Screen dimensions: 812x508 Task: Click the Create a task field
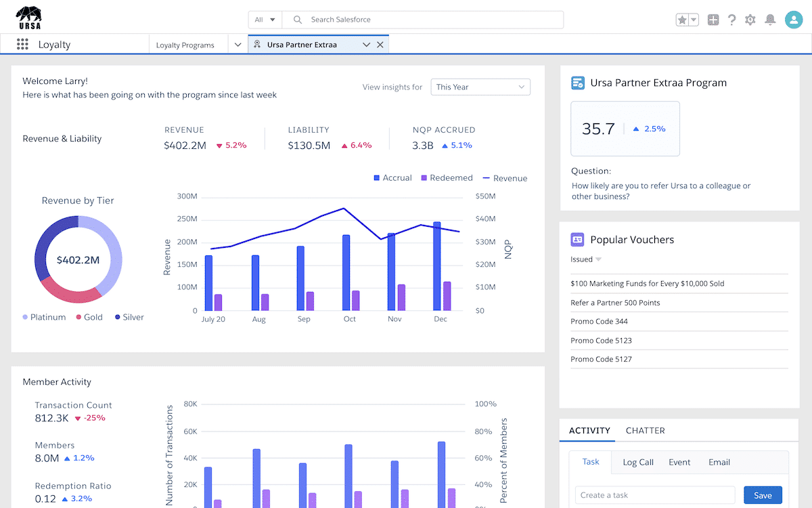[654, 495]
